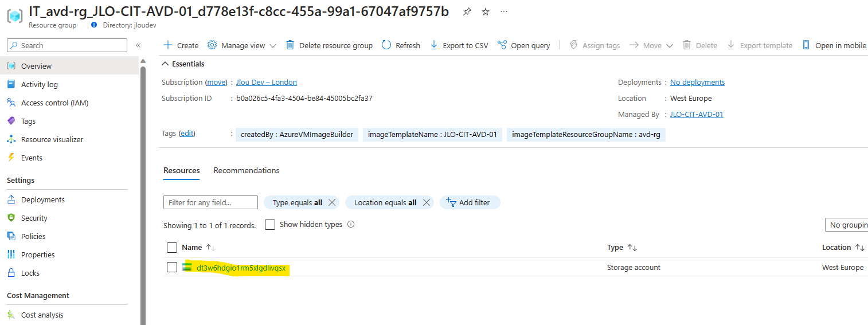The height and width of the screenshot is (325, 868).
Task: Click the Security shield icon
Action: pos(11,218)
